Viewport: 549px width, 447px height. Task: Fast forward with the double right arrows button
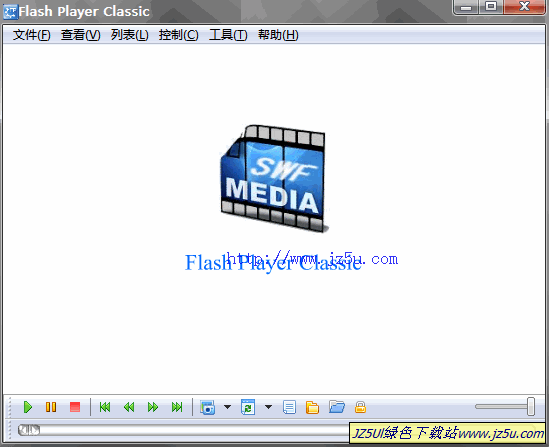[153, 407]
